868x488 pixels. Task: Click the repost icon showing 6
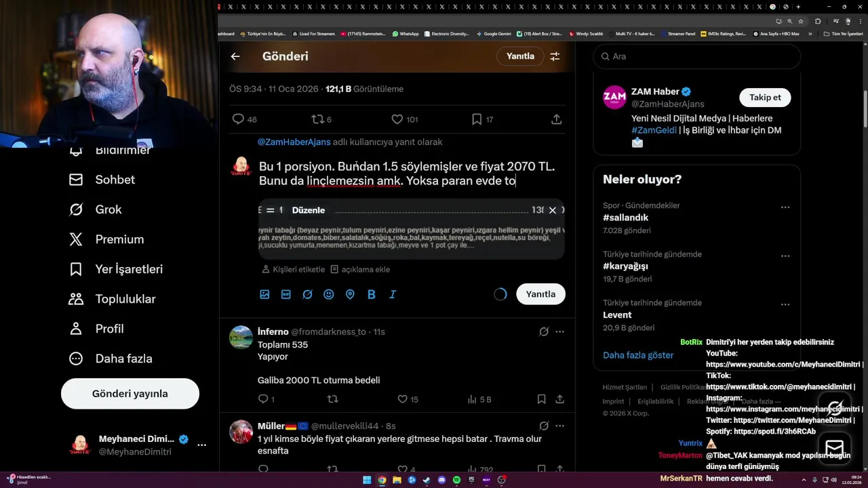(x=321, y=119)
